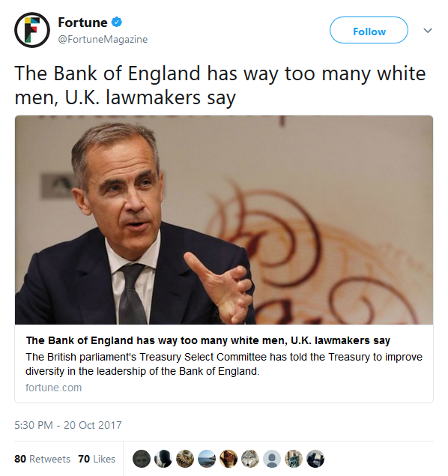Expand the tweet options chevron menu

tap(427, 31)
